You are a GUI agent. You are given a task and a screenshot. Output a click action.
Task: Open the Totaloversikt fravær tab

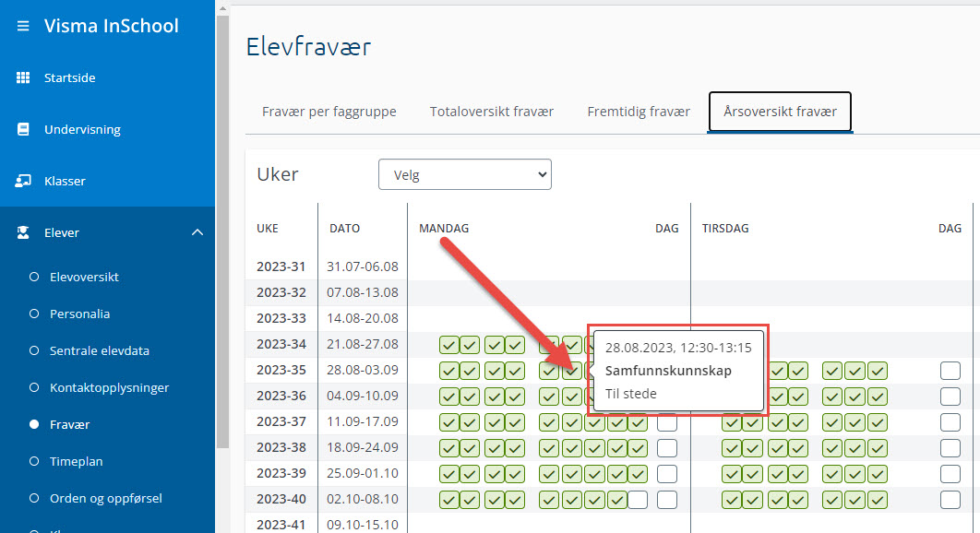click(491, 112)
